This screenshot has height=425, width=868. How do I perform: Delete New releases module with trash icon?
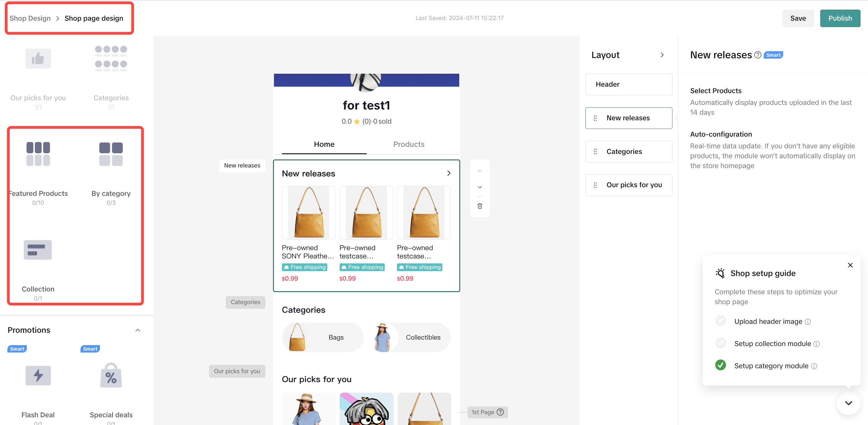click(x=480, y=206)
